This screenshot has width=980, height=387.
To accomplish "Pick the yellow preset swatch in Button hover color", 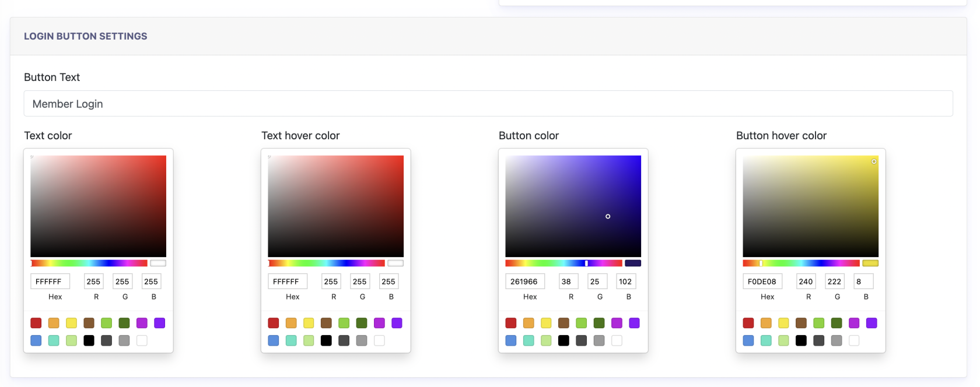I will (783, 323).
